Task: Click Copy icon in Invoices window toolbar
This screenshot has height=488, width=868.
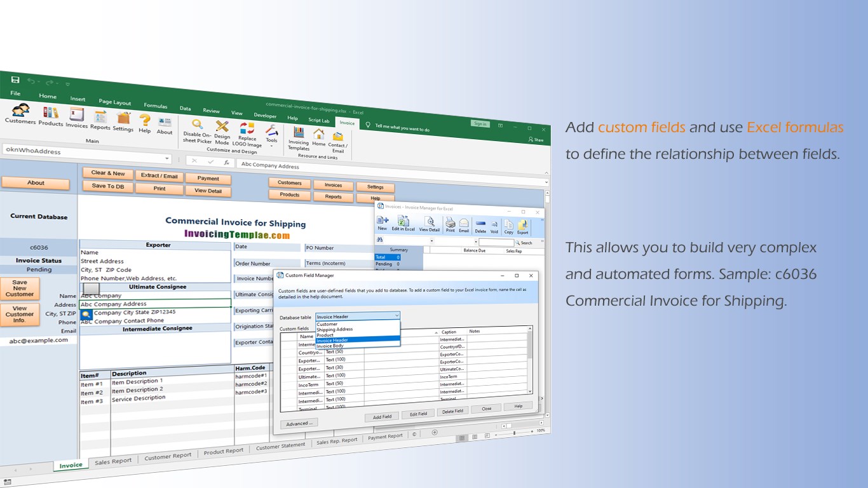Action: pos(508,227)
